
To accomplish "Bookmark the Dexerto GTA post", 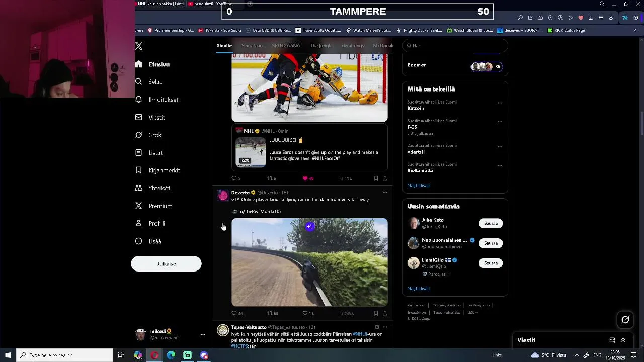I will (376, 313).
